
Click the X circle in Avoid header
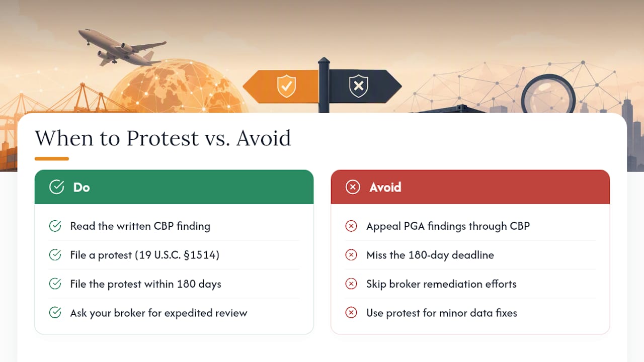353,187
